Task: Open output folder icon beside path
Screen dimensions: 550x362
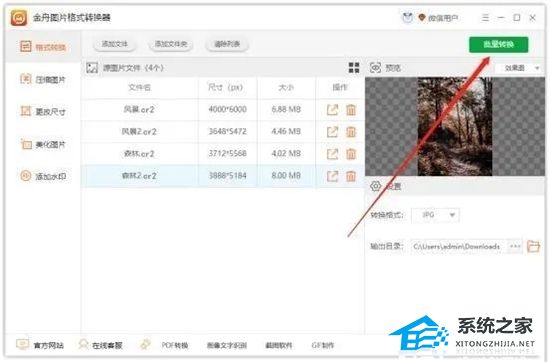Action: click(533, 246)
